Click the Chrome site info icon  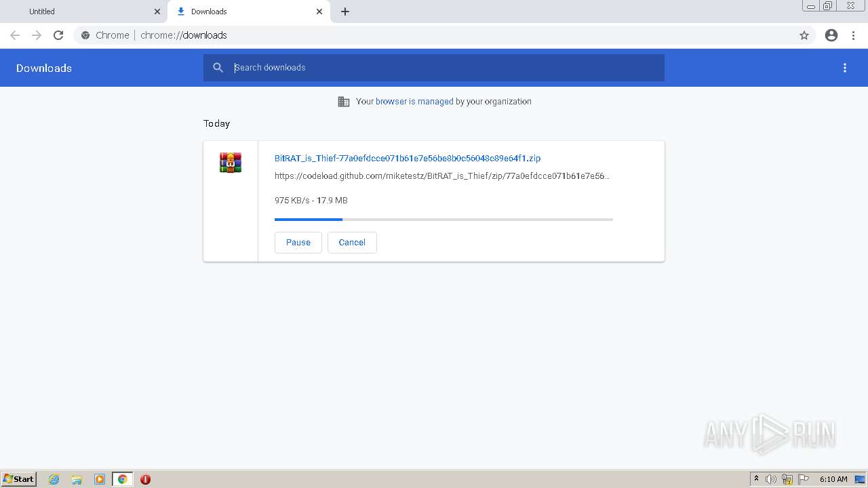[x=85, y=35]
